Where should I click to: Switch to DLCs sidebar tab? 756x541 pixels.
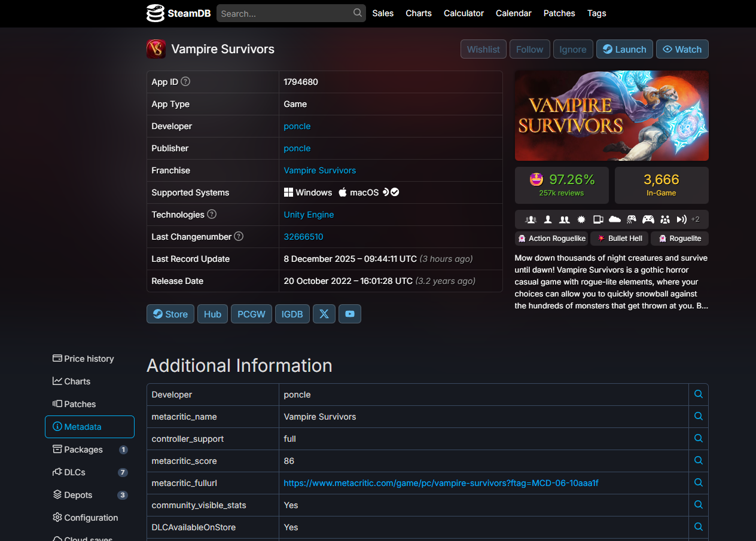90,472
